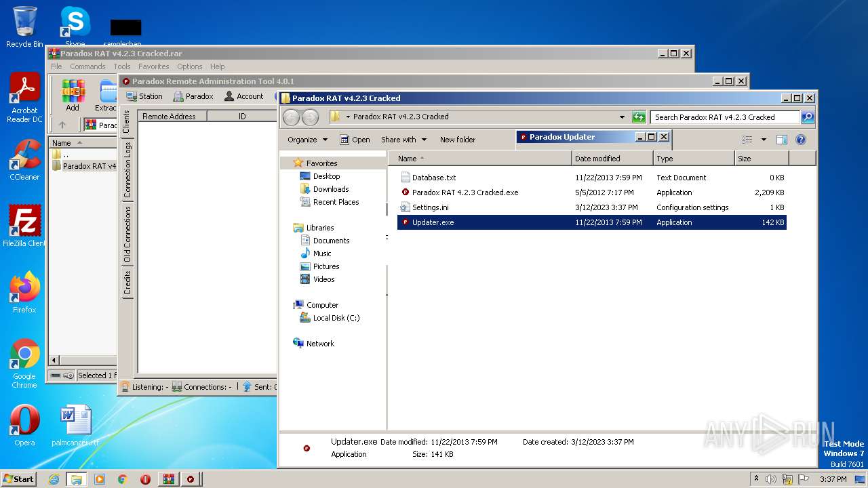The image size is (868, 488).
Task: Click the Station toolbar icon in Paradox
Action: 144,96
